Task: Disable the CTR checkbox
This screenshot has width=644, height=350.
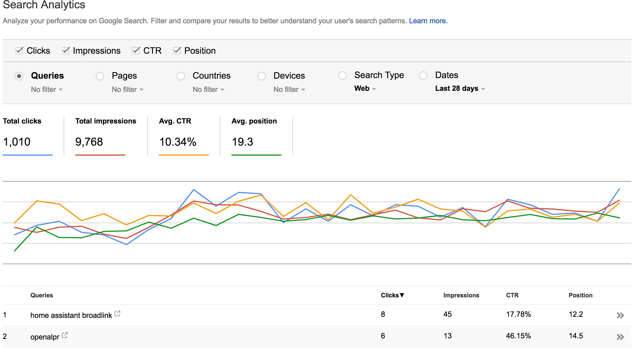Action: [x=136, y=51]
